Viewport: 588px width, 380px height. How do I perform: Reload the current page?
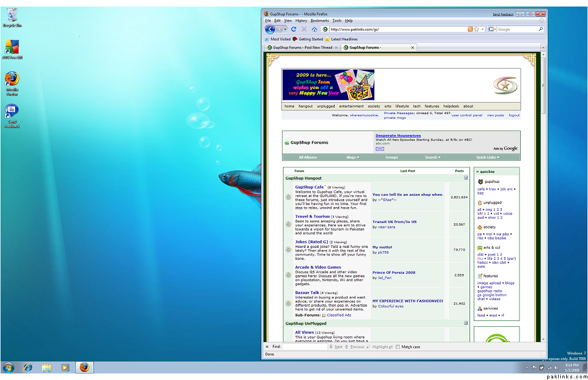click(x=294, y=29)
